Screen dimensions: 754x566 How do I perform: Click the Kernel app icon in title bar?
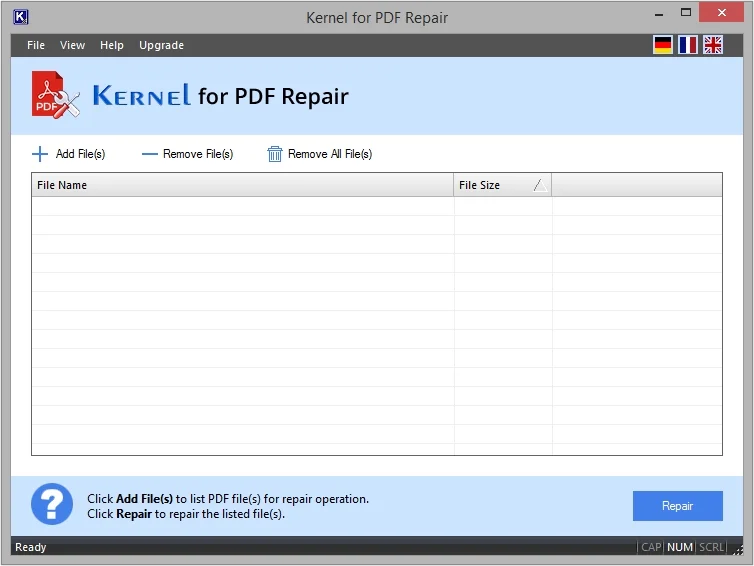(x=20, y=17)
